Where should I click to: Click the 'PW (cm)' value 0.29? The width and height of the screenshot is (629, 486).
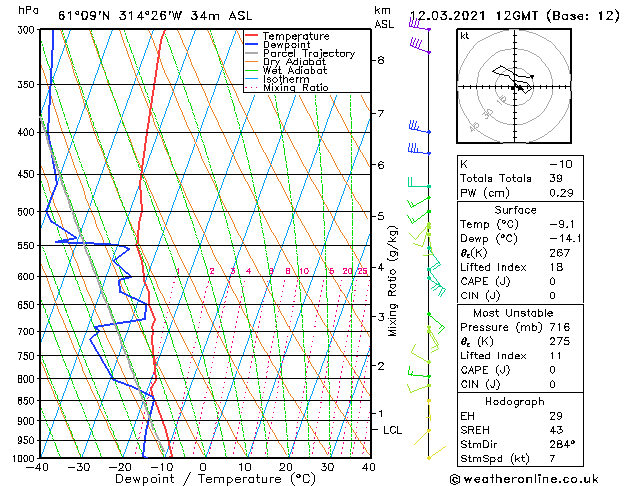[x=561, y=193]
